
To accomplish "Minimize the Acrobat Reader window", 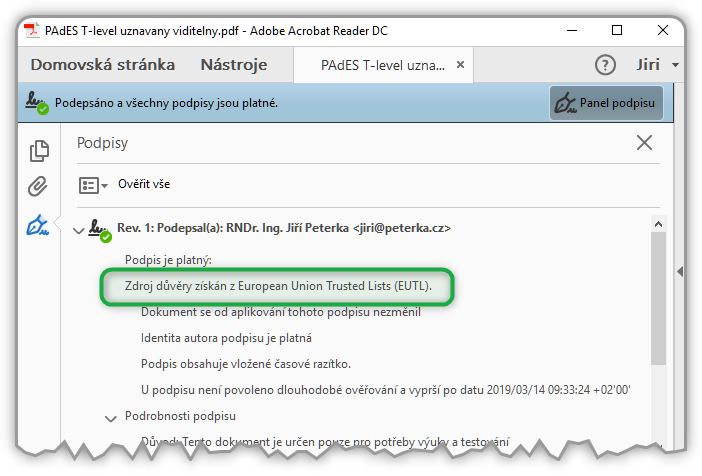I will click(572, 30).
